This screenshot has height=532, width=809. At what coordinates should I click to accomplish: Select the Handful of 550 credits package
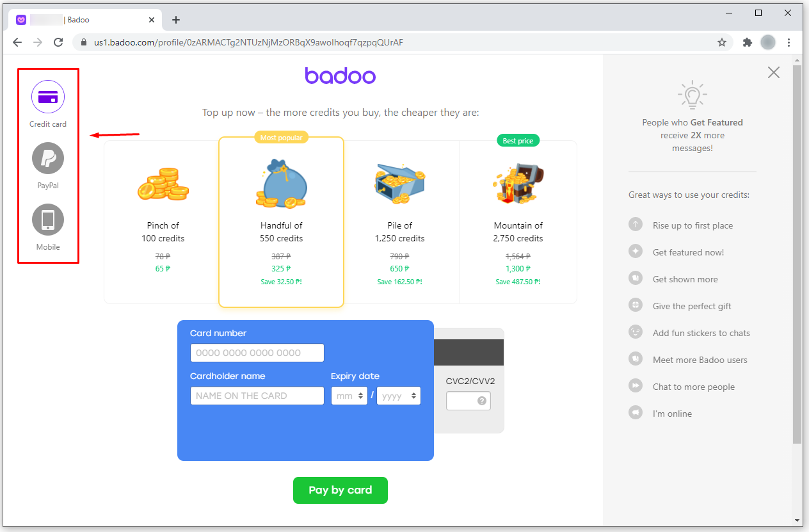coord(282,222)
